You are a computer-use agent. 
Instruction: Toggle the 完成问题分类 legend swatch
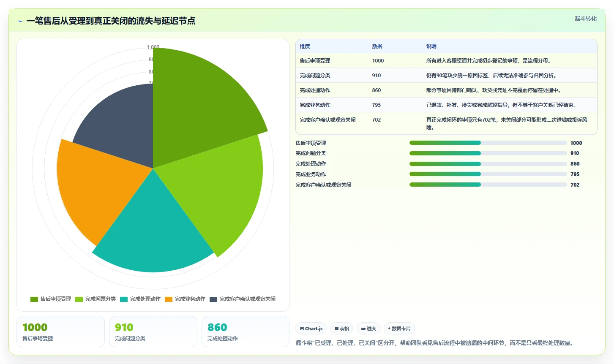click(79, 299)
